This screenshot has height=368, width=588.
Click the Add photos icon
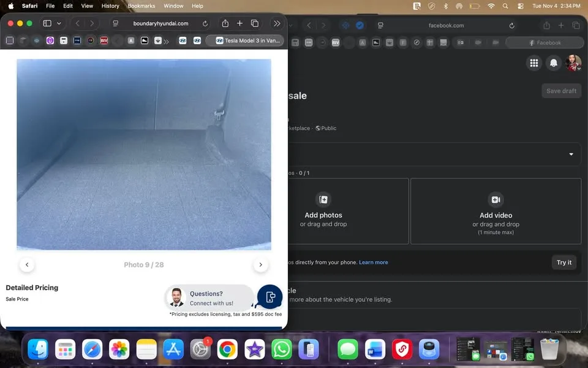coord(323,199)
